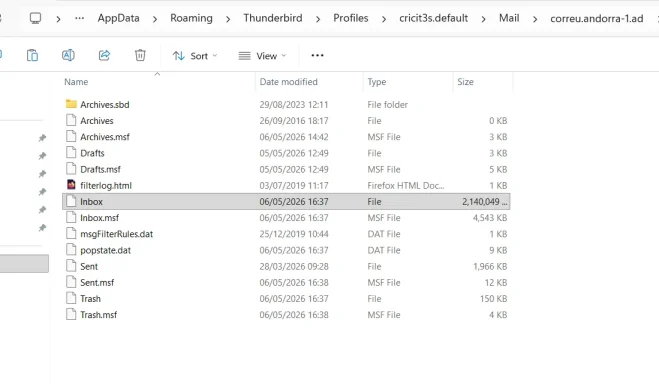The image size is (659, 384).
Task: Sort by the Date modified column header
Action: coord(288,82)
